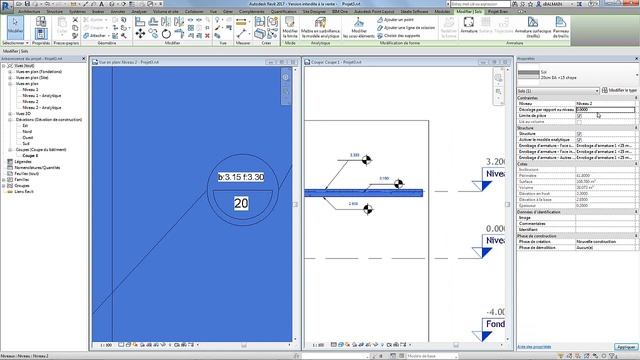Click Choisir des supports button

(x=398, y=36)
